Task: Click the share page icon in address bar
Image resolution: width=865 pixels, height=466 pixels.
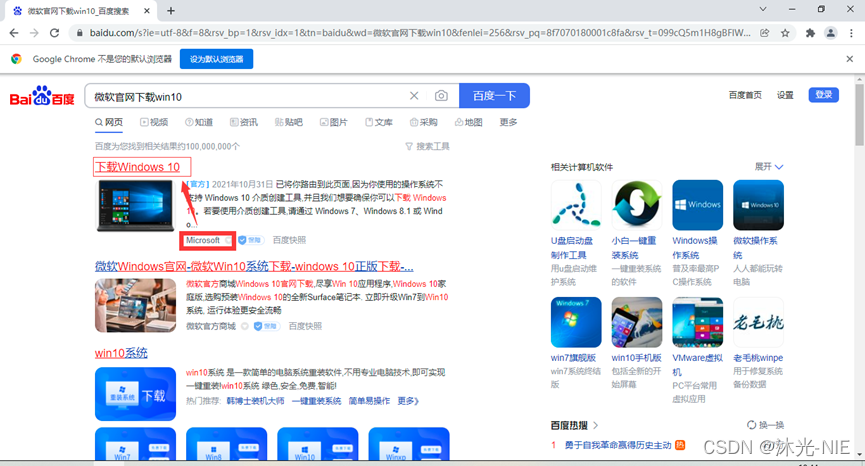Action: tap(765, 33)
